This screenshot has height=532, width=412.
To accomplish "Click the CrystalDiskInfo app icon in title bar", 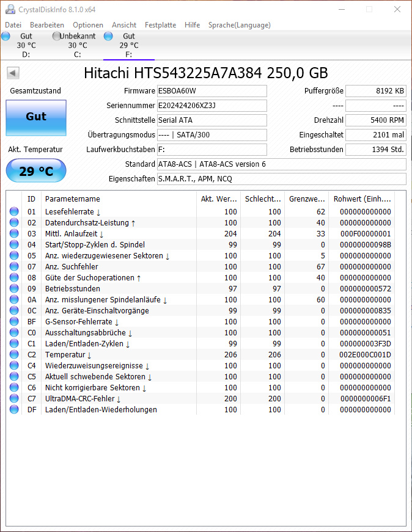I will pos(10,9).
